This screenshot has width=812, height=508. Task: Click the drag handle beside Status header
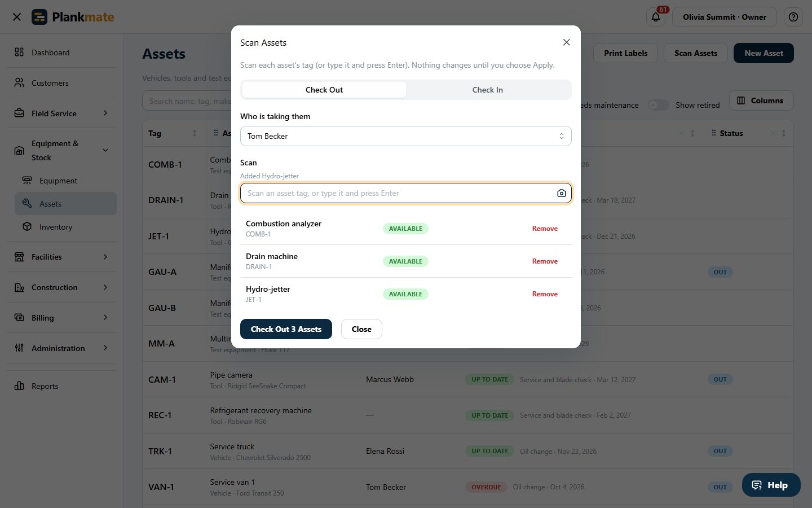[713, 133]
